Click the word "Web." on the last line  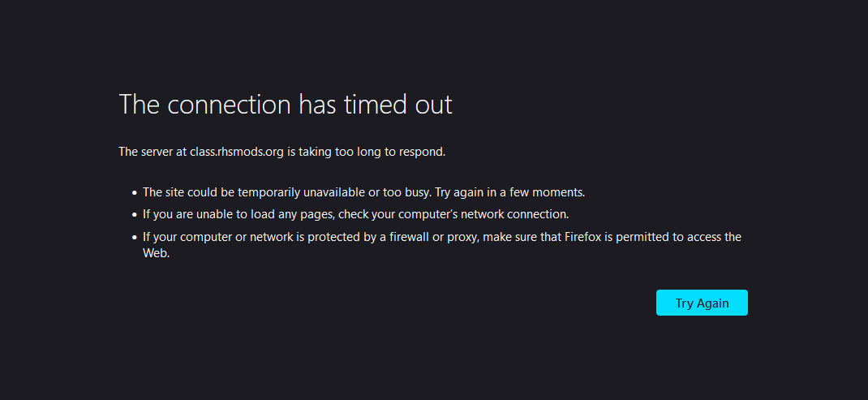[x=156, y=253]
